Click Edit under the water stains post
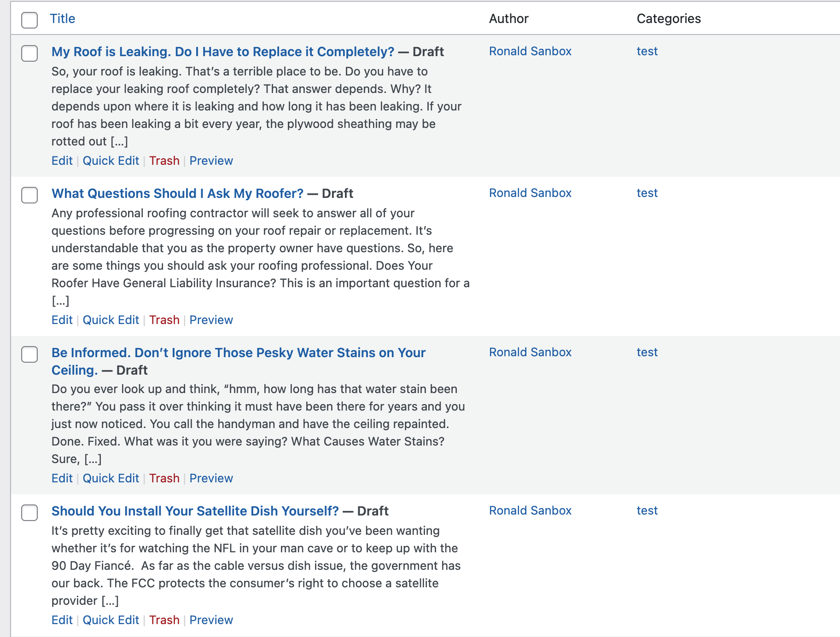Image resolution: width=840 pixels, height=637 pixels. click(x=62, y=478)
